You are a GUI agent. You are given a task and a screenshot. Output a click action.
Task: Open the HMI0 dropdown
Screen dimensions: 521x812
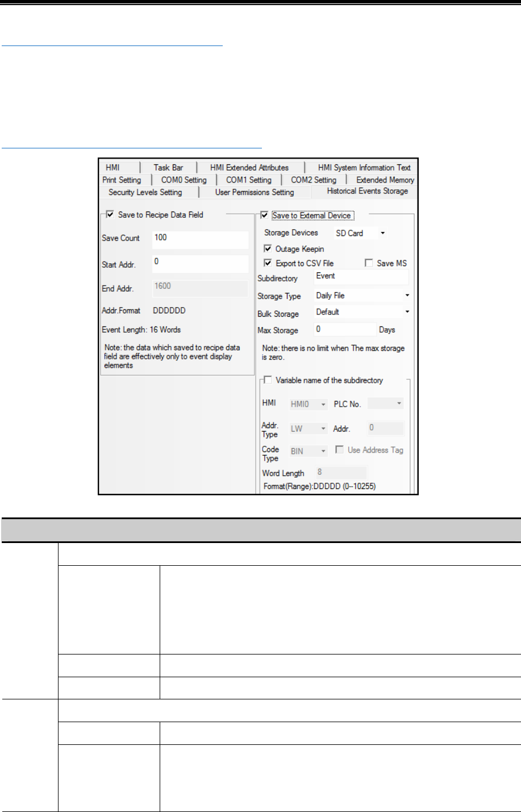coord(308,404)
